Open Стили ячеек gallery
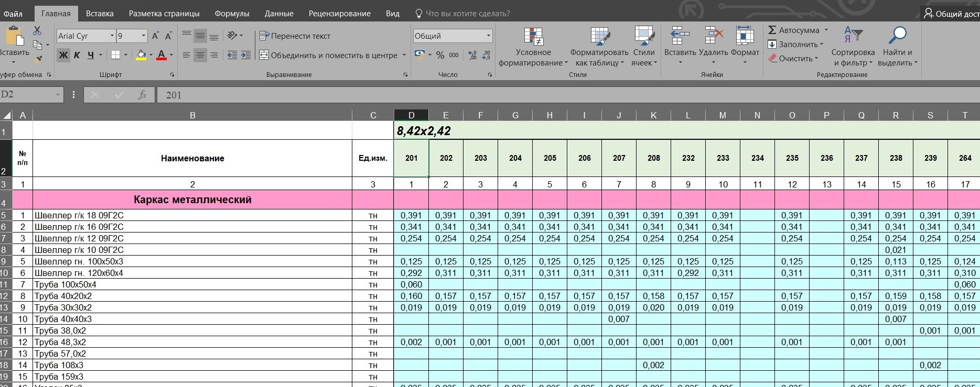980x387 pixels. click(x=644, y=47)
